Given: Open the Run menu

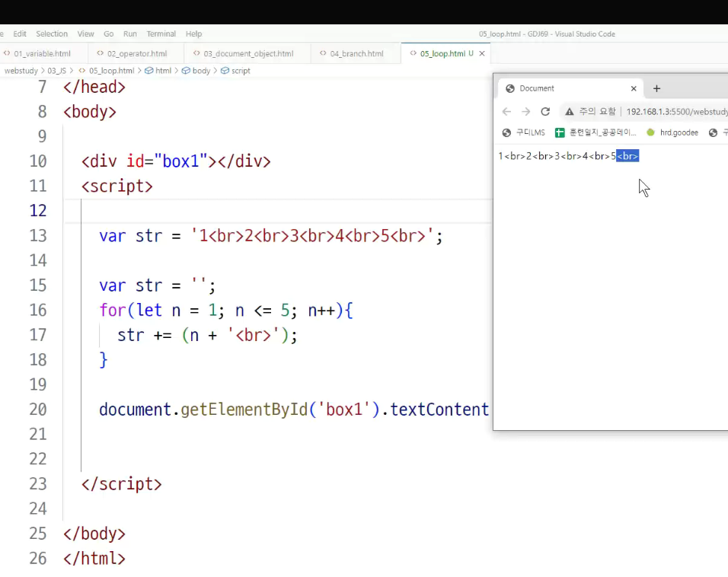Looking at the screenshot, I should pos(130,34).
